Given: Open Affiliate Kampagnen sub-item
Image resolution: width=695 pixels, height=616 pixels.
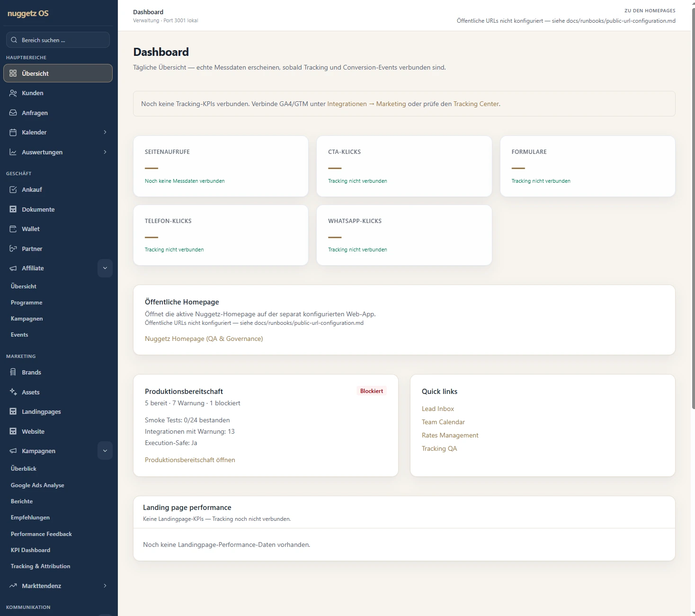Looking at the screenshot, I should [x=27, y=319].
